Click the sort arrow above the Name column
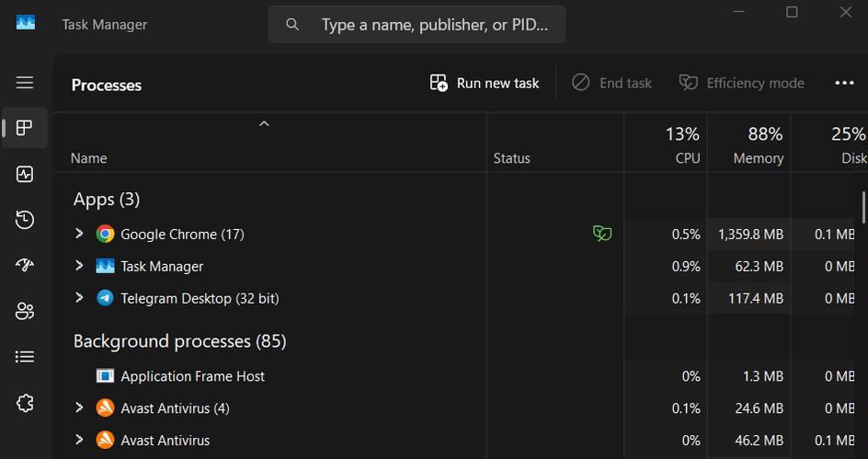Screen dimensions: 868x459 [264, 124]
